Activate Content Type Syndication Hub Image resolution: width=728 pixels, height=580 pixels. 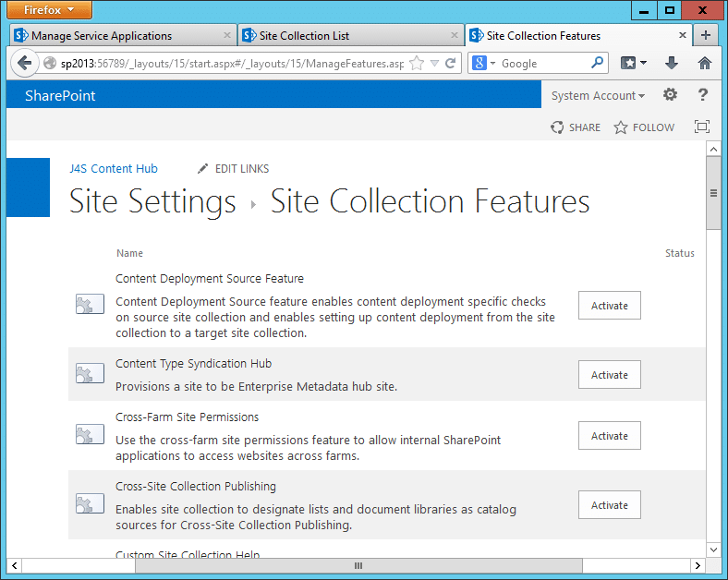coord(609,374)
